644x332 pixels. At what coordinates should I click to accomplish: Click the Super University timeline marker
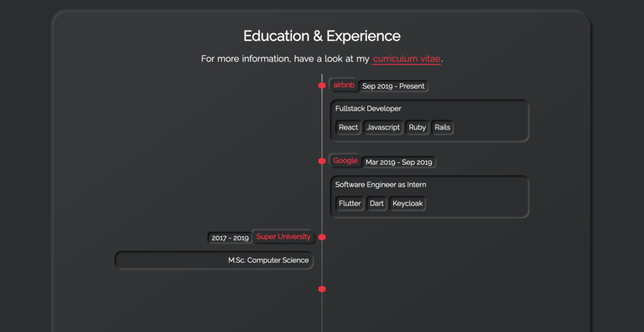click(x=322, y=237)
